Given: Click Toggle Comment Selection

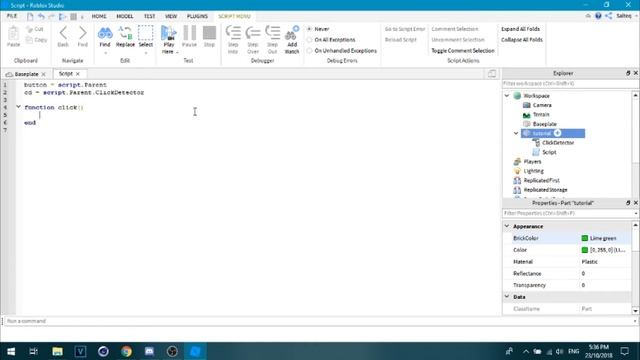Looking at the screenshot, I should tap(463, 51).
